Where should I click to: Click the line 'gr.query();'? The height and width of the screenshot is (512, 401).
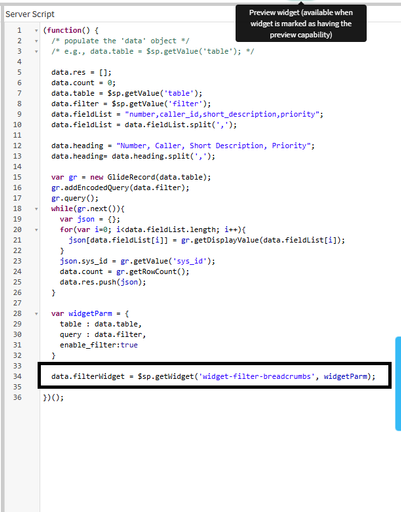(x=75, y=198)
